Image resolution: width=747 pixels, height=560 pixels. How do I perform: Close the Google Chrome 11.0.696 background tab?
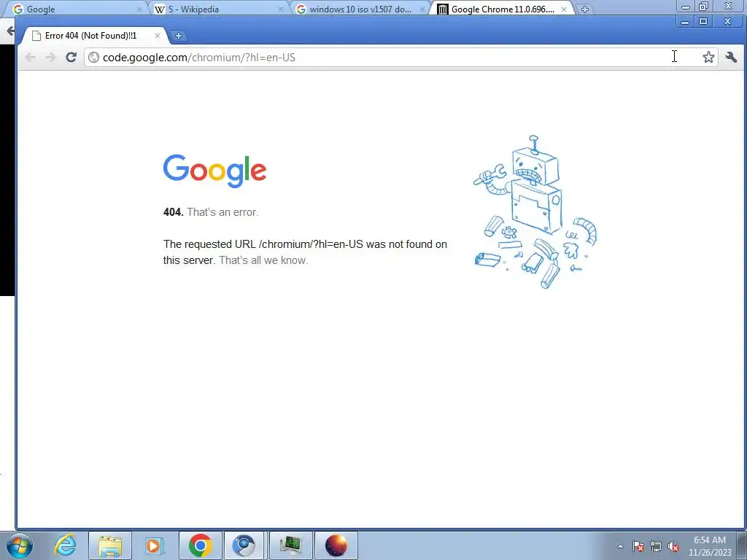[x=564, y=9]
